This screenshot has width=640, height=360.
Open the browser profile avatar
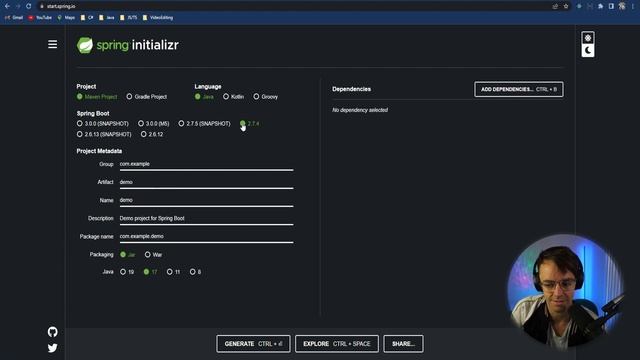coord(622,6)
